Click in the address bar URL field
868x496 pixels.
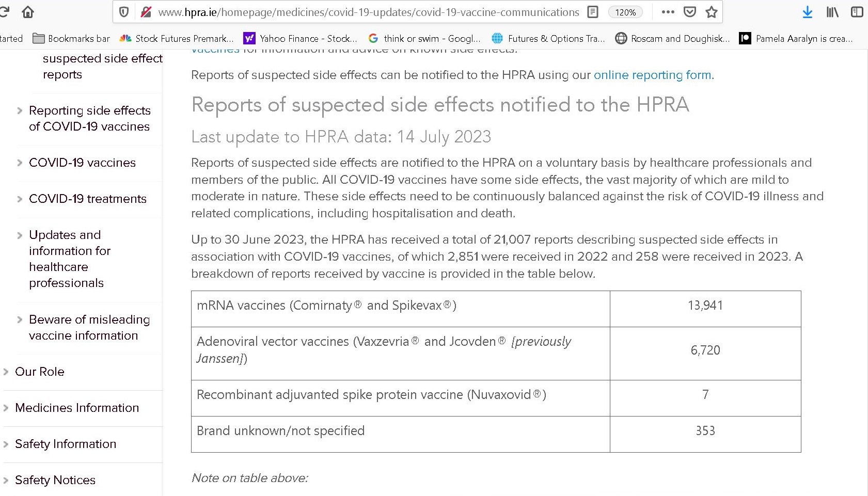tap(368, 12)
